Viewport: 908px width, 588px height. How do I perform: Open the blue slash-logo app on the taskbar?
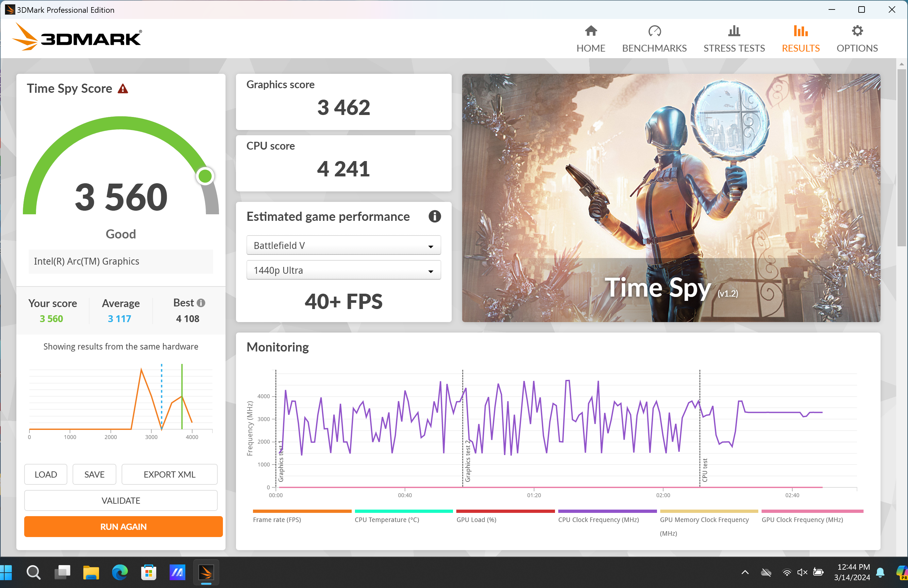177,572
